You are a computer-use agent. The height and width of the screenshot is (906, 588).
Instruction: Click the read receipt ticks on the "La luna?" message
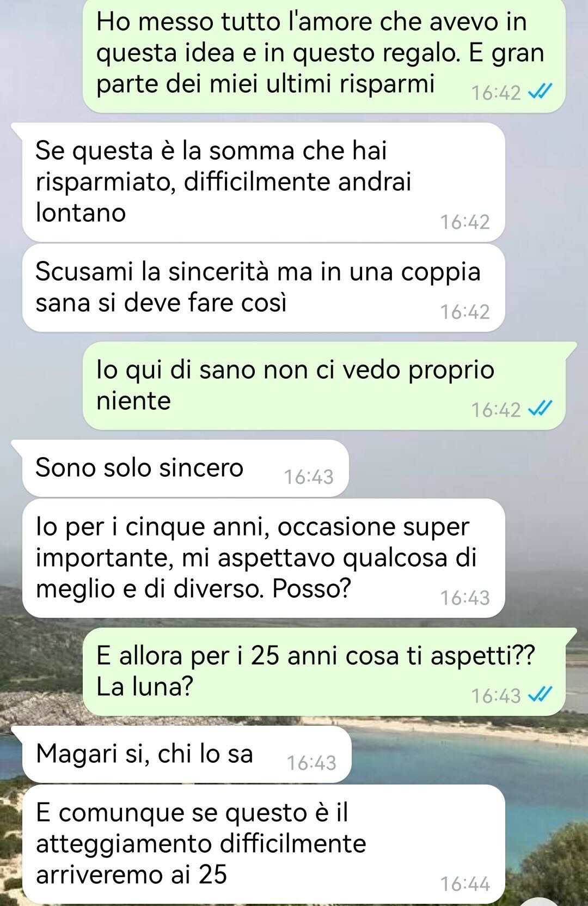(541, 695)
